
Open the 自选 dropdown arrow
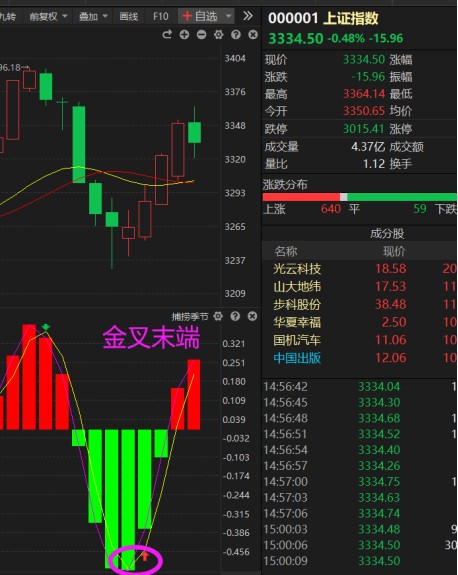228,17
